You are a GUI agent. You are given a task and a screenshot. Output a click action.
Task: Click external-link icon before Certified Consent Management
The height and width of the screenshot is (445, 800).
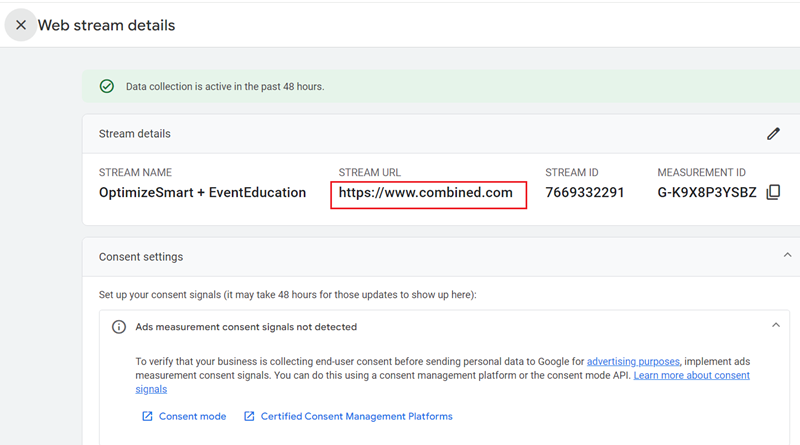249,416
